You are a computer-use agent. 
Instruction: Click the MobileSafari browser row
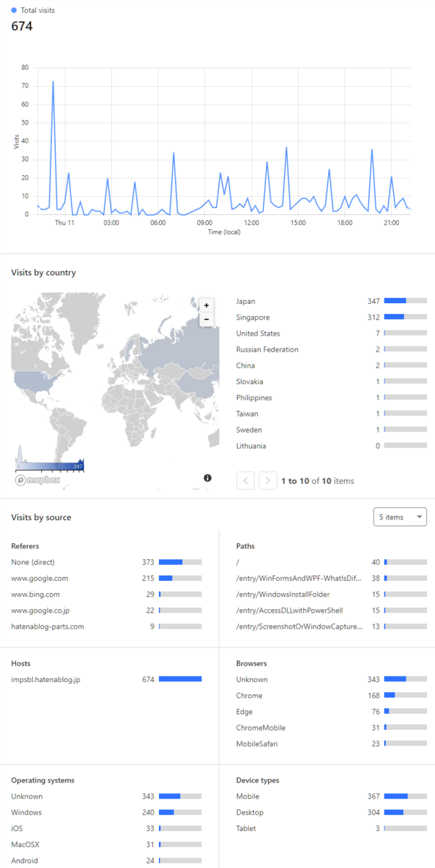(332, 744)
